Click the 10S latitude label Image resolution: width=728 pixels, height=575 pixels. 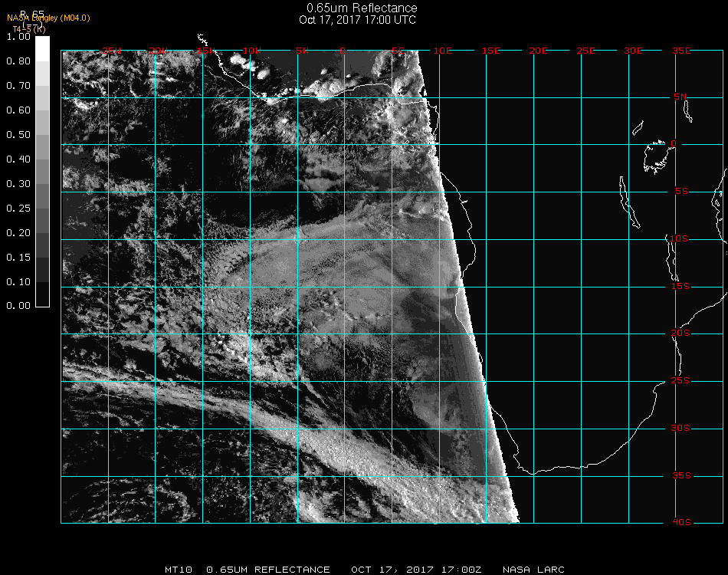click(x=679, y=238)
